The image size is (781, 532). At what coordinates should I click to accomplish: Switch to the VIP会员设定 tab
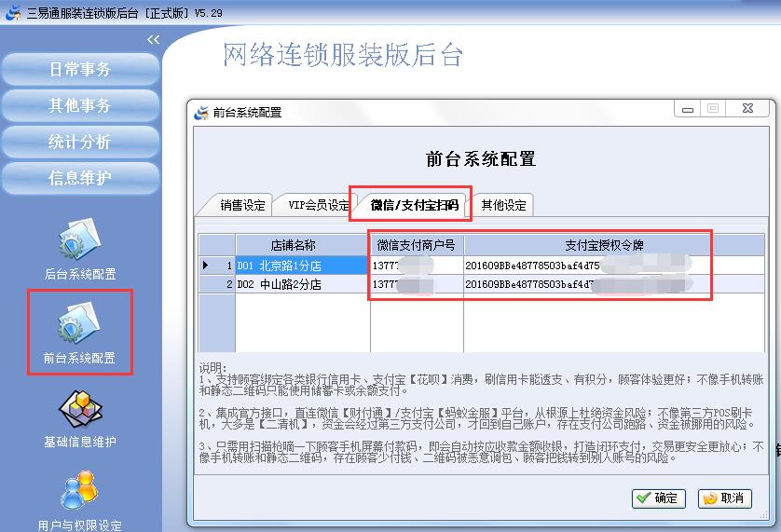point(319,205)
